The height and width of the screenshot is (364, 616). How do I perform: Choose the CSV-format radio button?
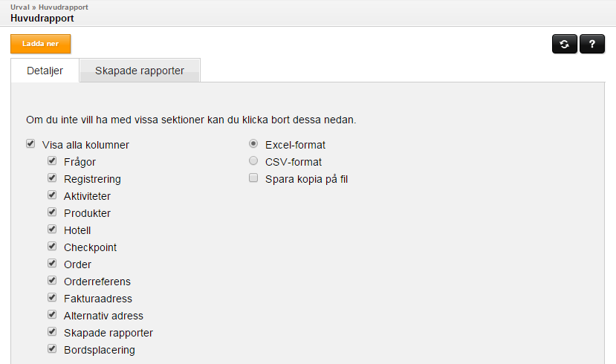pos(253,160)
